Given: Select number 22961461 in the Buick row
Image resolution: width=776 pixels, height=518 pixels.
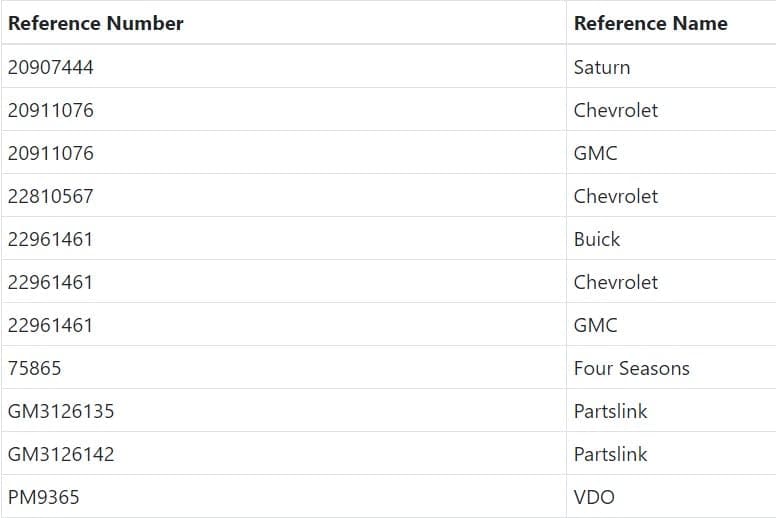Looking at the screenshot, I should 51,239.
